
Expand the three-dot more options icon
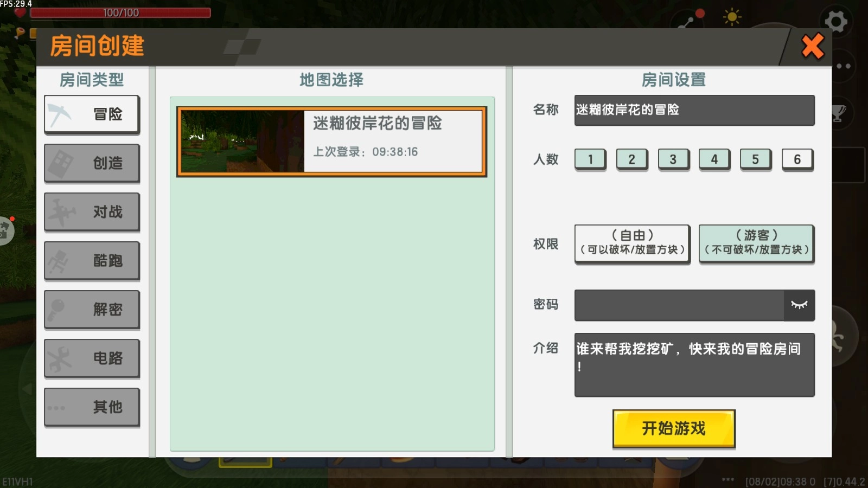844,66
